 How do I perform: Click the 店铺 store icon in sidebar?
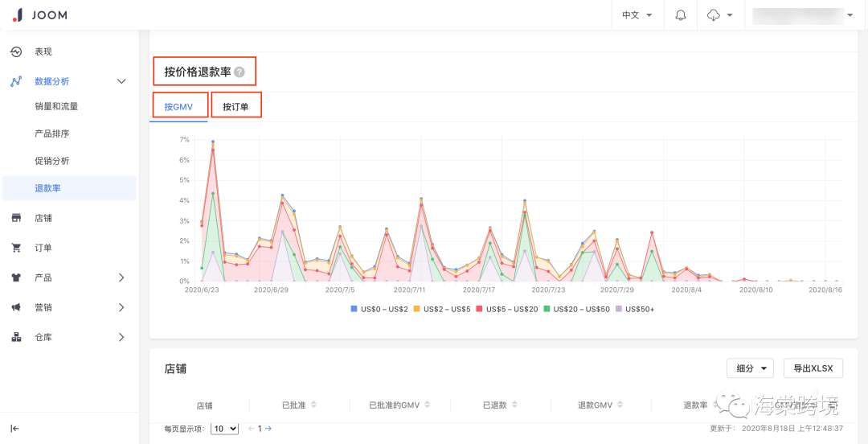click(x=16, y=219)
